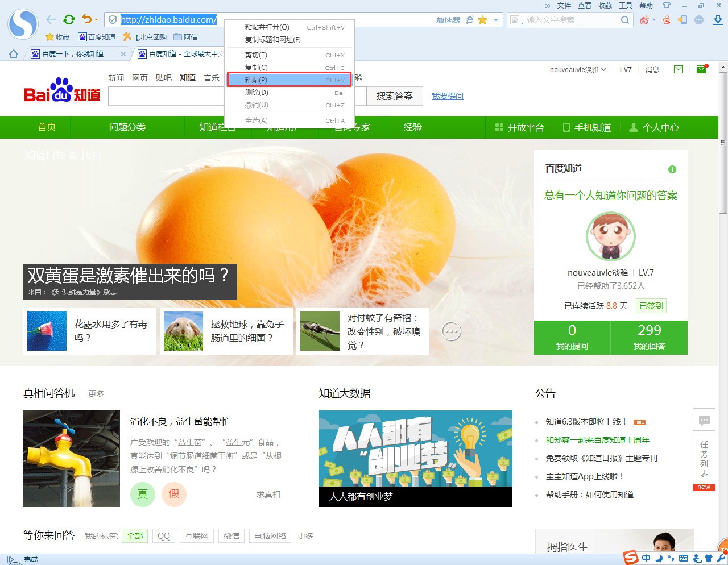Select the 电脑网络 tag filter
Viewport: 728px width, 565px height.
tap(270, 536)
